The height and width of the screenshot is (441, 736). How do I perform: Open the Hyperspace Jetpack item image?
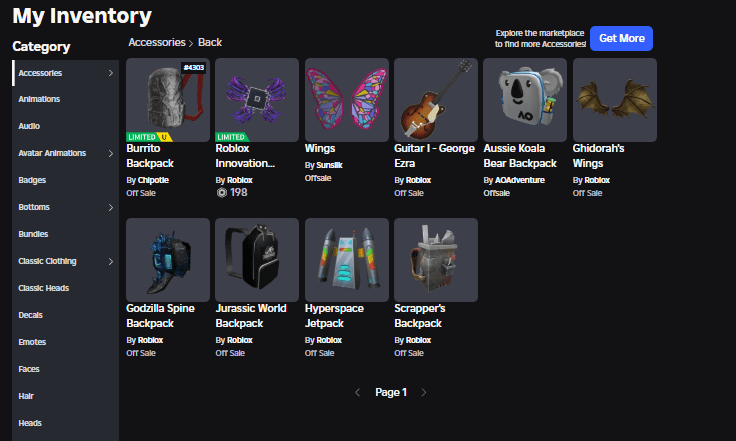(x=346, y=259)
